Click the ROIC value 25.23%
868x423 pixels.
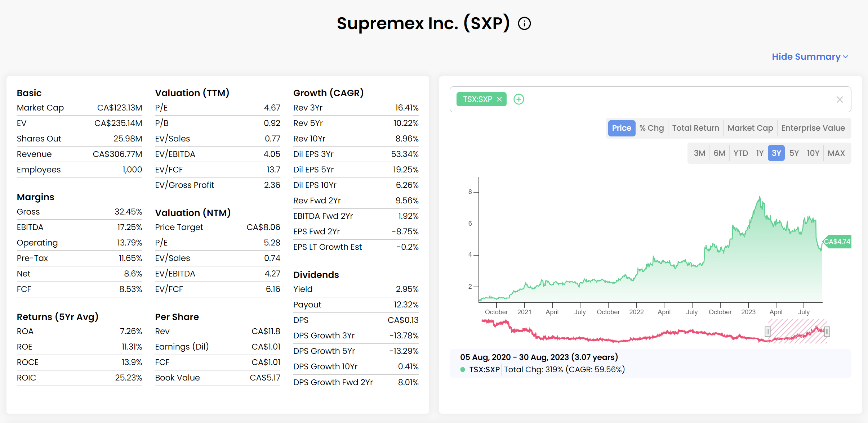[129, 378]
